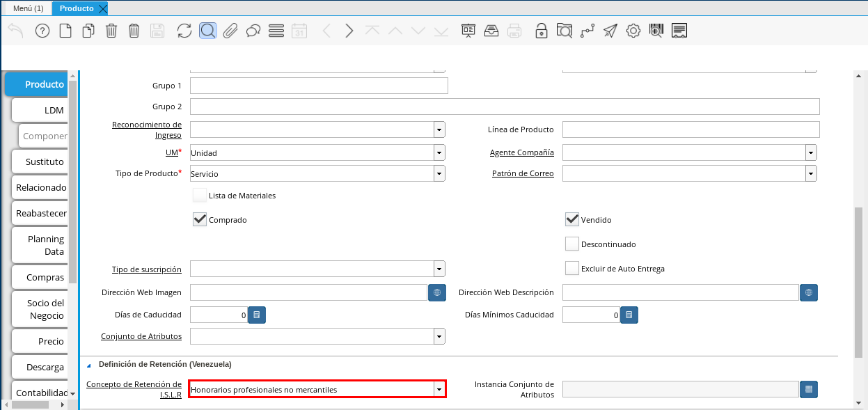Close the Producto tab
Viewport: 868px width, 410px height.
click(x=103, y=8)
